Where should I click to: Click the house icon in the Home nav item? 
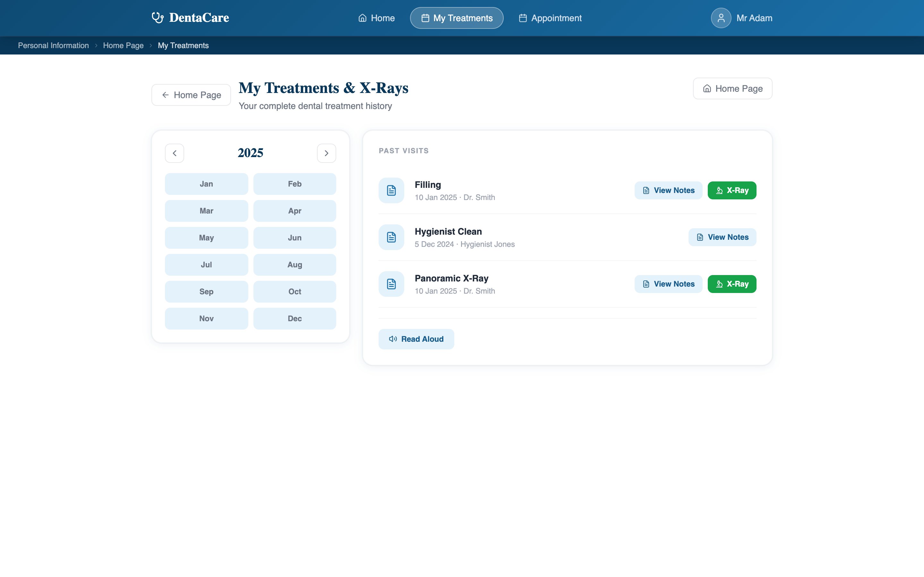pos(362,18)
